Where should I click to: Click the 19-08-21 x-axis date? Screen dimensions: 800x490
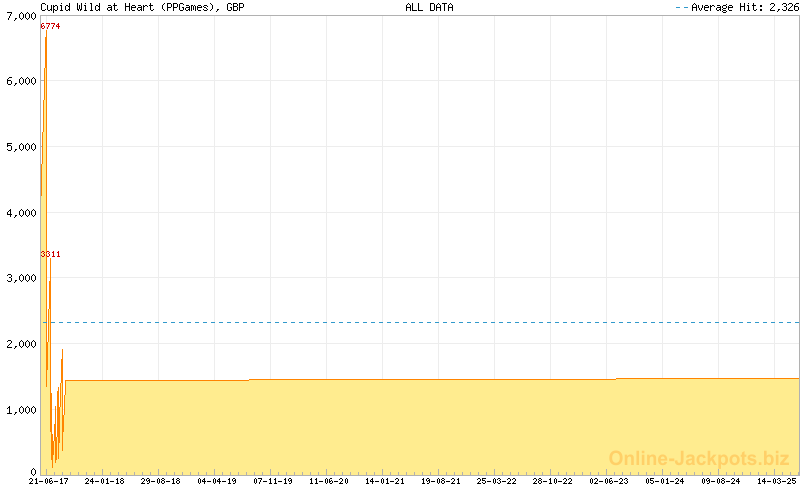click(x=441, y=481)
